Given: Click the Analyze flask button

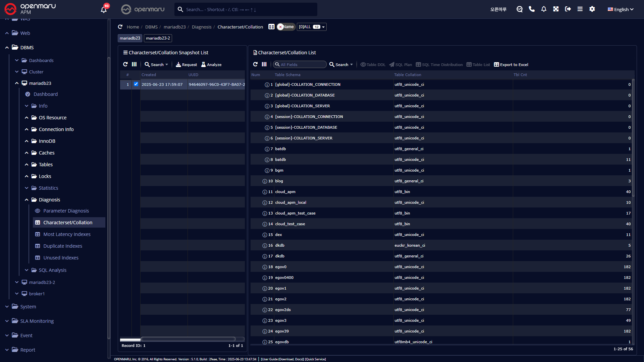Looking at the screenshot, I should [x=211, y=64].
